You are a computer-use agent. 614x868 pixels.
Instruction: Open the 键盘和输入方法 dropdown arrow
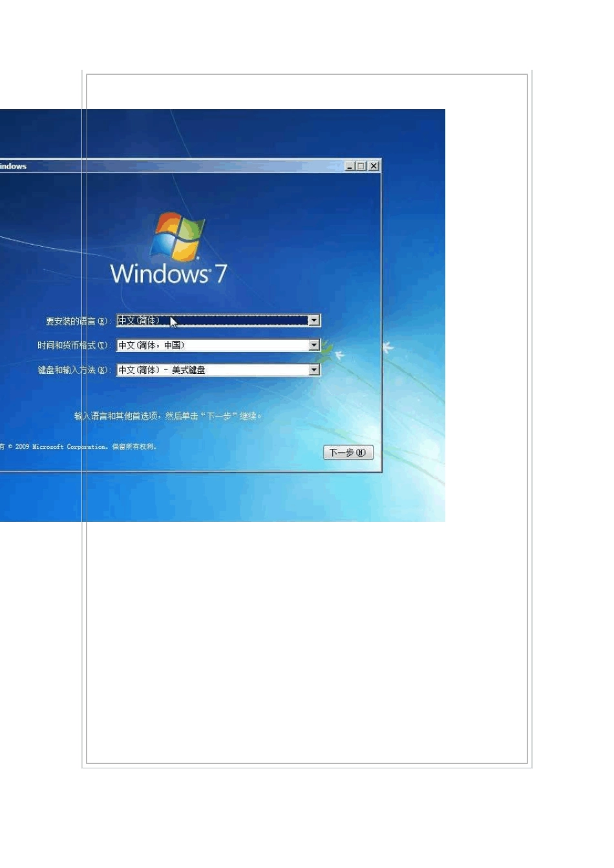tap(314, 369)
